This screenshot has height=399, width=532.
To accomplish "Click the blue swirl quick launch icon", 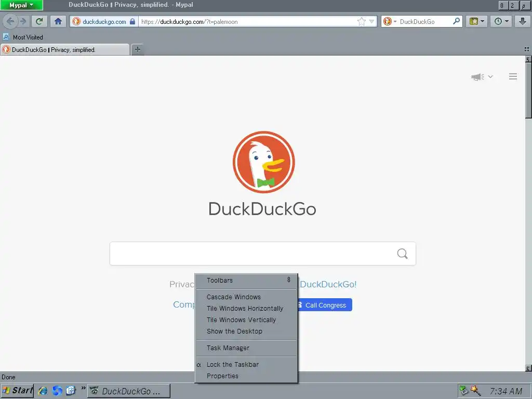I will click(x=57, y=391).
